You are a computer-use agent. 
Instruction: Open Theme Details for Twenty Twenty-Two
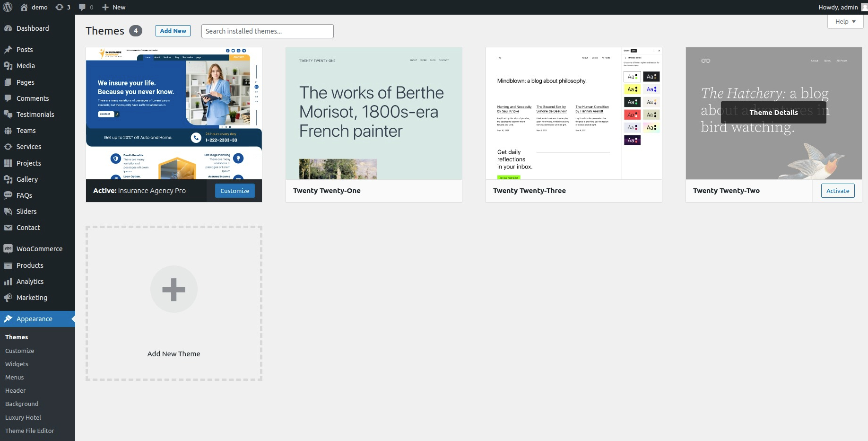(x=773, y=113)
